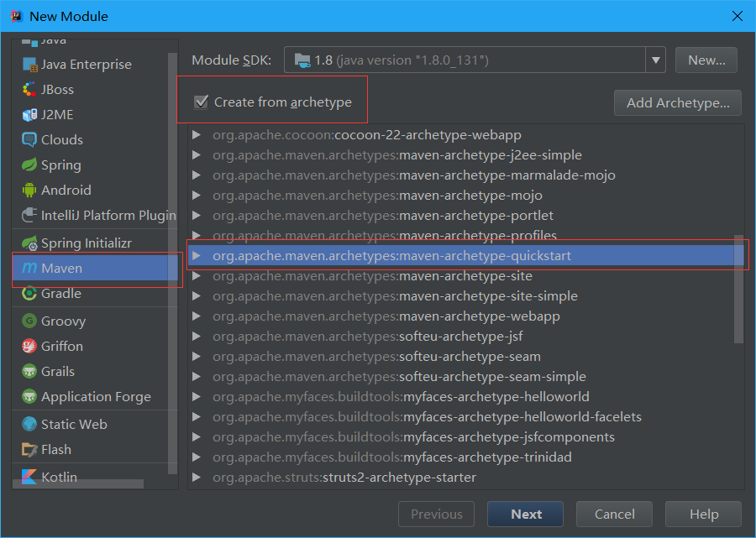Click the archetype list vertical scrollbar

click(738, 289)
